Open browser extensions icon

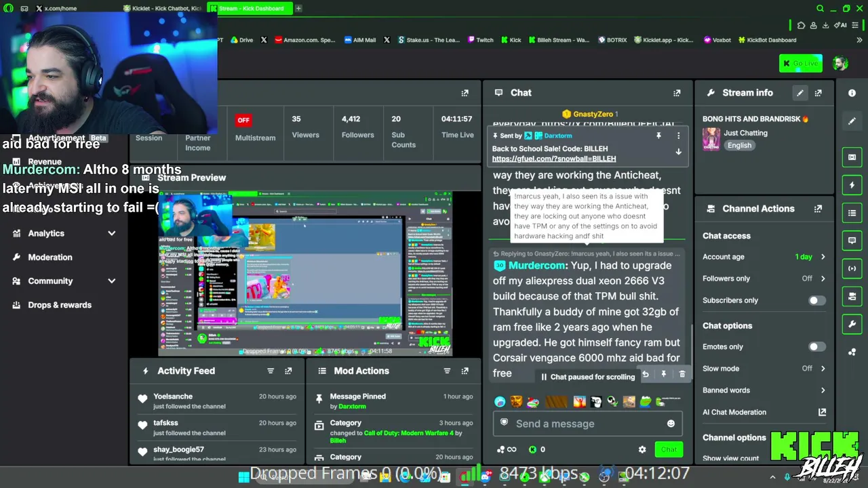coord(801,25)
